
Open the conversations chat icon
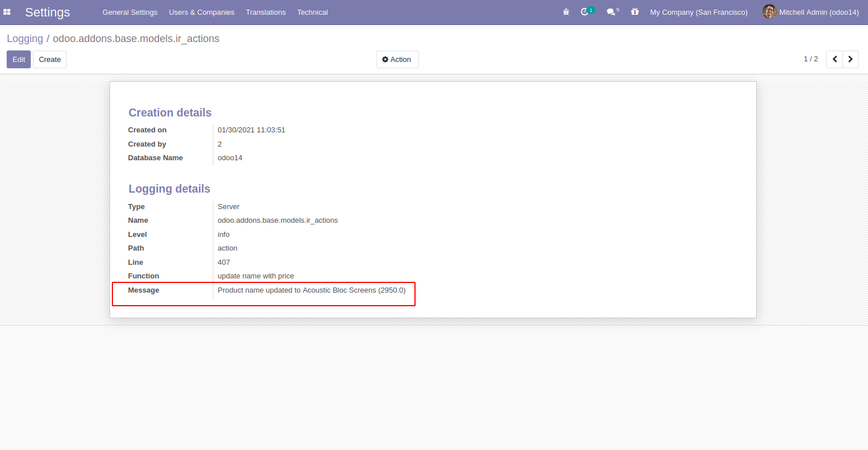tap(611, 12)
